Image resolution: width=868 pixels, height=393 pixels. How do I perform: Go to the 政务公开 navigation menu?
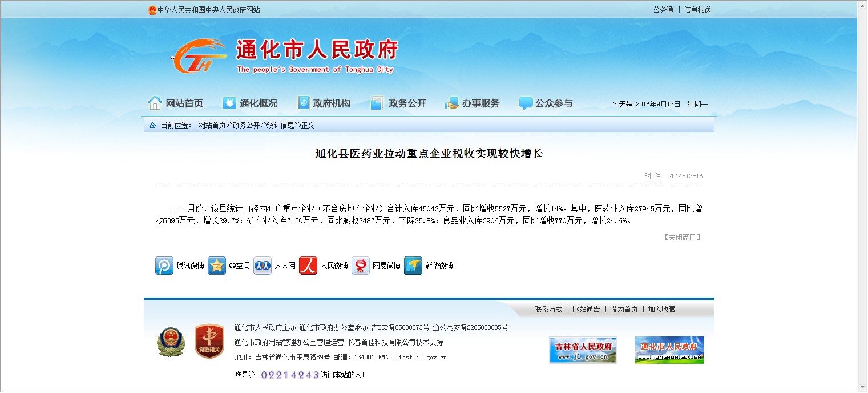[x=398, y=103]
